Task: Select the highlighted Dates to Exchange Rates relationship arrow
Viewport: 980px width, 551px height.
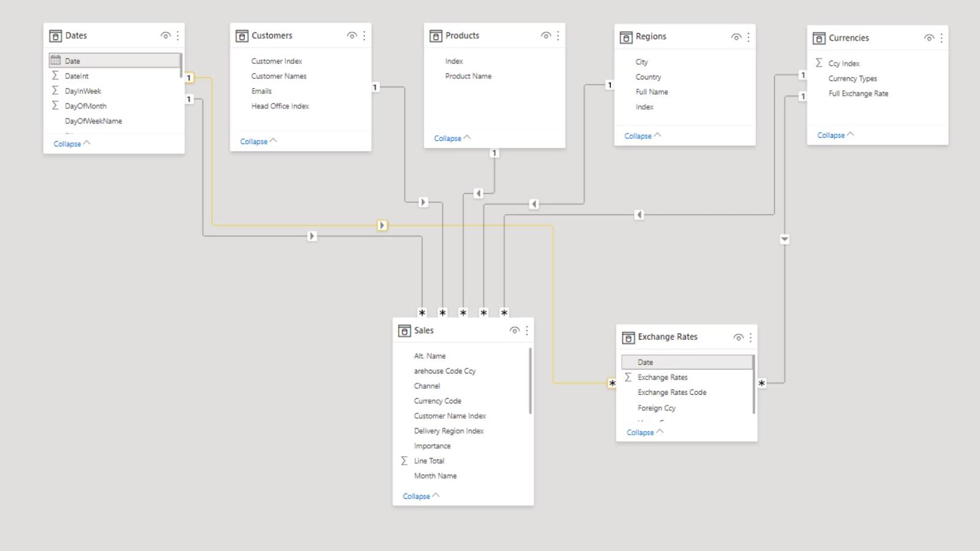Action: [x=382, y=225]
